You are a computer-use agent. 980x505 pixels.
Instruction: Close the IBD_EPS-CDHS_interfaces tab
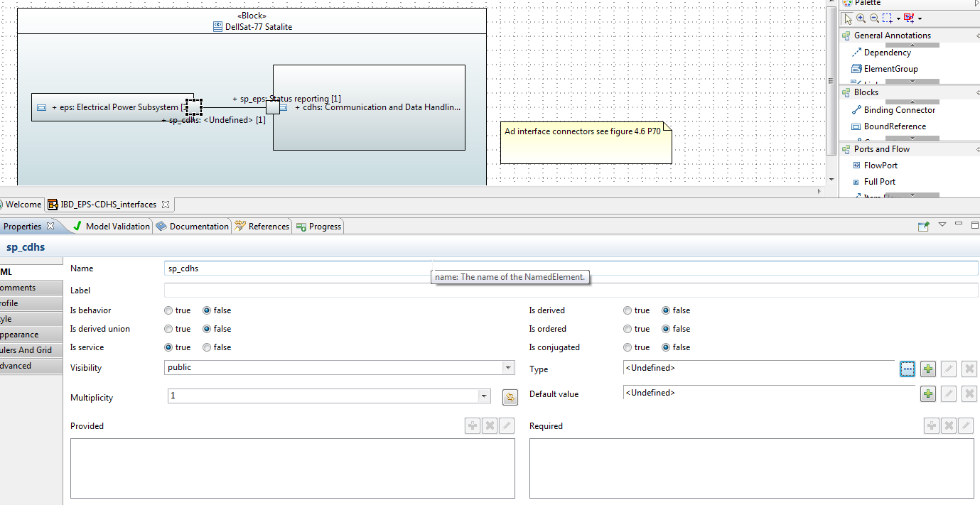pos(166,205)
